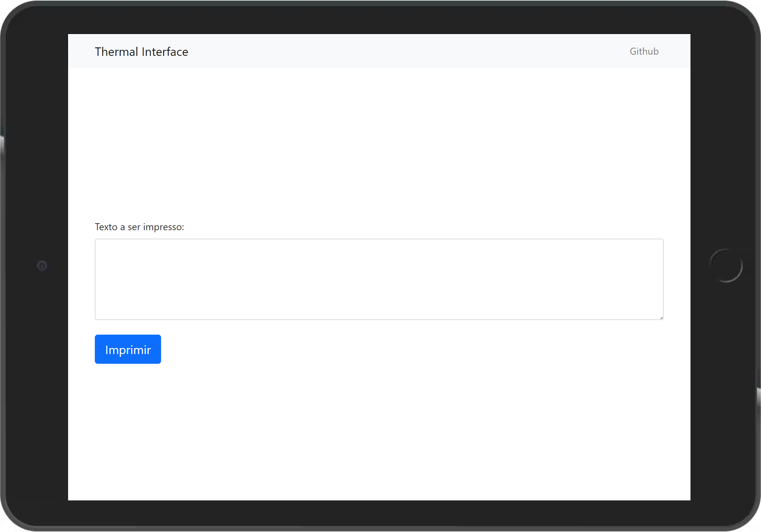The height and width of the screenshot is (532, 761).
Task: Click the tablet's dark bezel at the bottom
Action: tap(379, 513)
